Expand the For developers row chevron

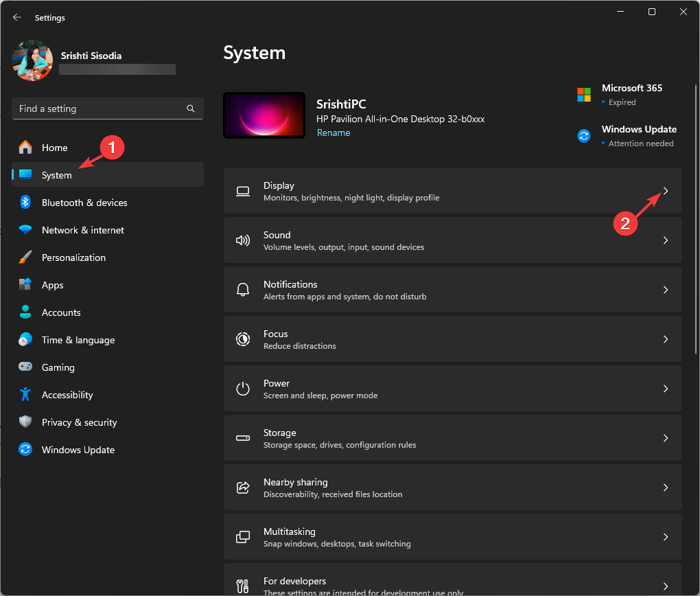click(666, 586)
